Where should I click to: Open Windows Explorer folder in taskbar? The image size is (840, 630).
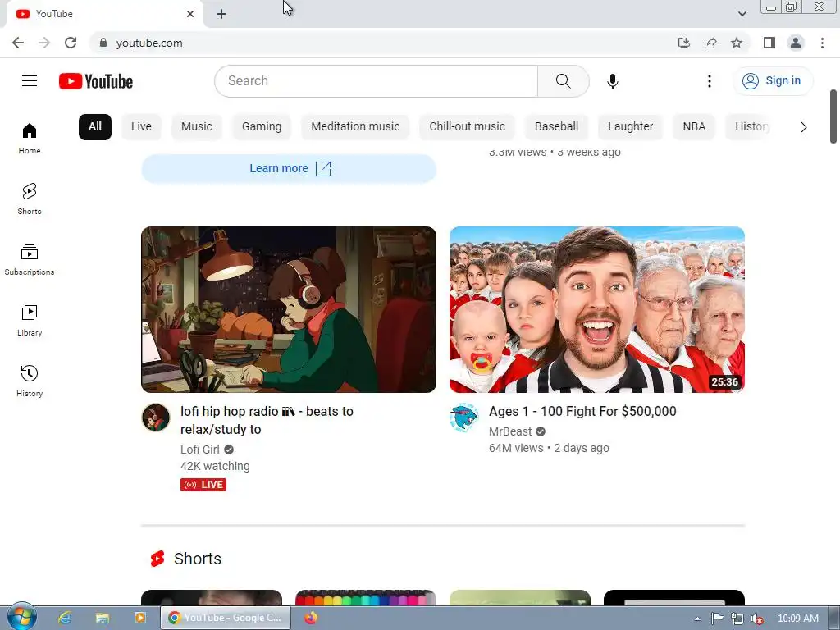(103, 618)
